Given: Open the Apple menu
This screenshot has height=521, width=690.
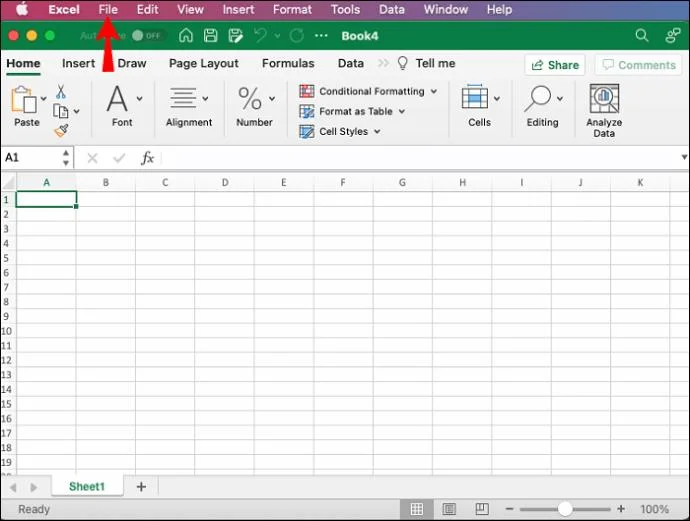Looking at the screenshot, I should tap(22, 9).
